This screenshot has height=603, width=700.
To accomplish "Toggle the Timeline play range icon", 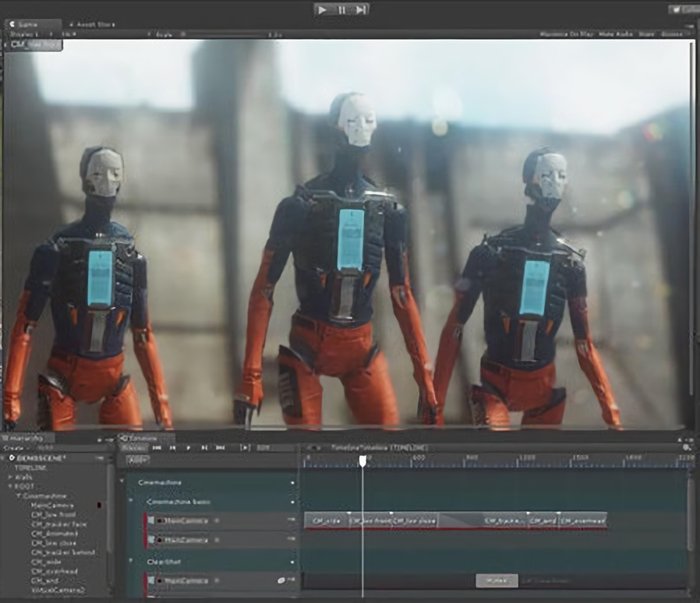I will coord(245,448).
